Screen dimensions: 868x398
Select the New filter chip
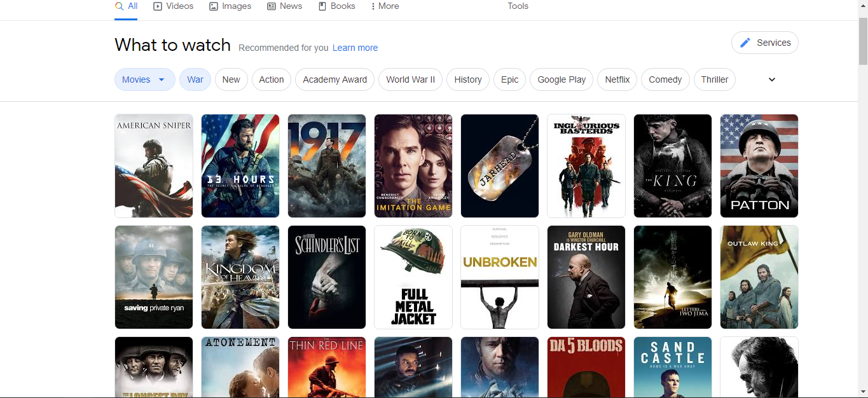click(x=231, y=79)
